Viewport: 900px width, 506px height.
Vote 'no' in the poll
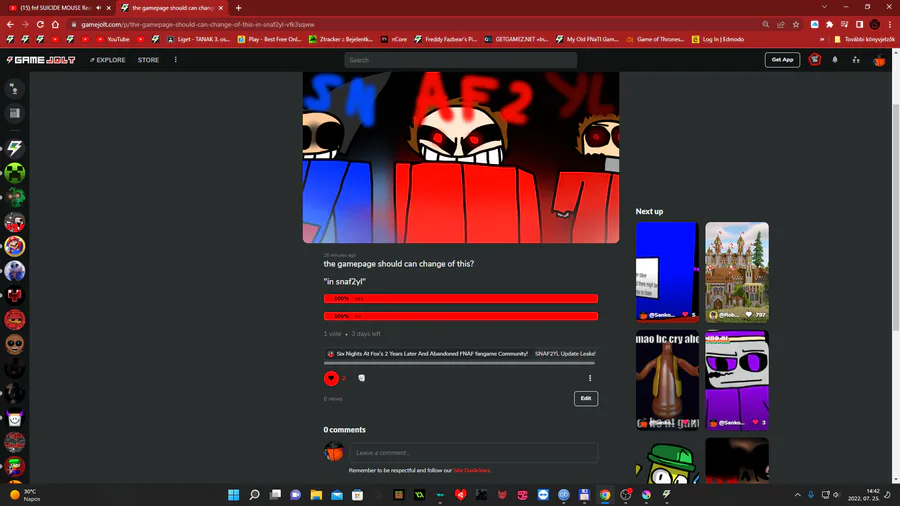(x=461, y=316)
